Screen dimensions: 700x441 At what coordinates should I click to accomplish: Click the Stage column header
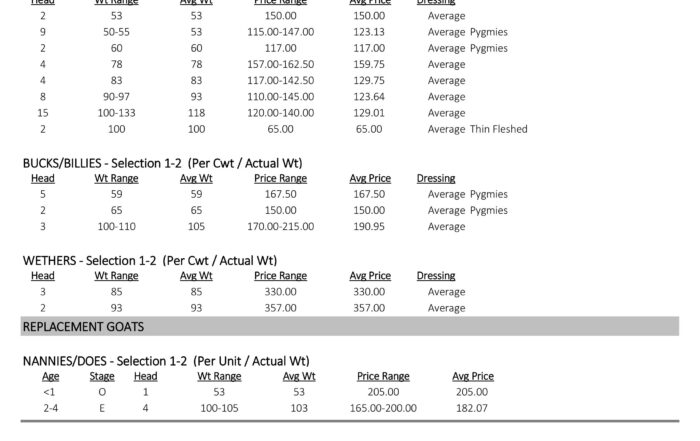point(102,376)
